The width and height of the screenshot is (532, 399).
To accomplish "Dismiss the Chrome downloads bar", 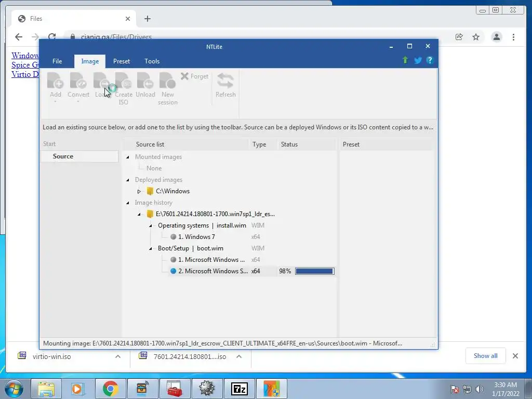I will coord(515,356).
